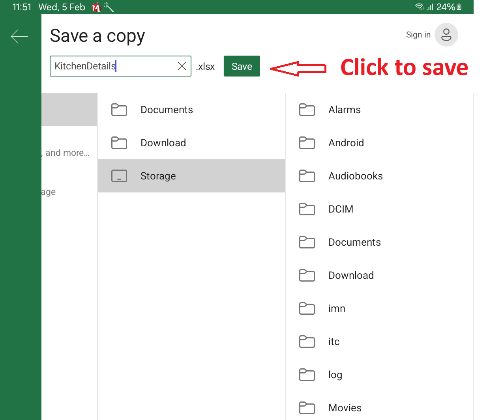The width and height of the screenshot is (504, 420).
Task: Tap the red M notification icon
Action: [96, 7]
